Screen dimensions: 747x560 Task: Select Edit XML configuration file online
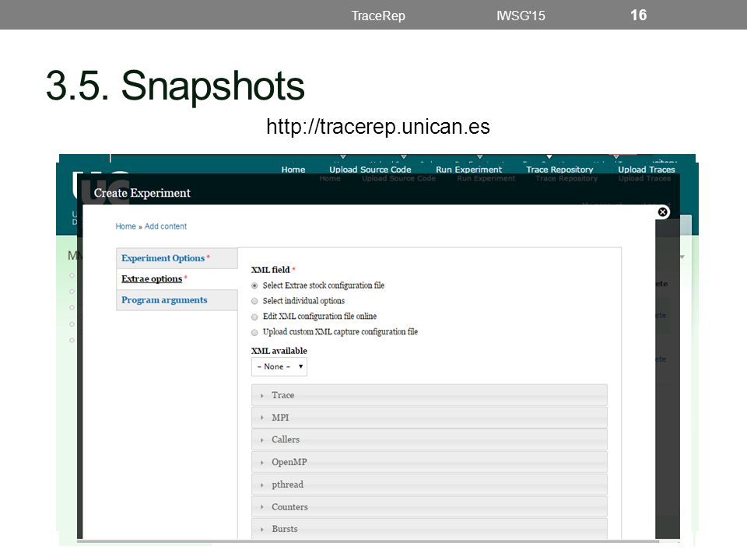pos(254,317)
